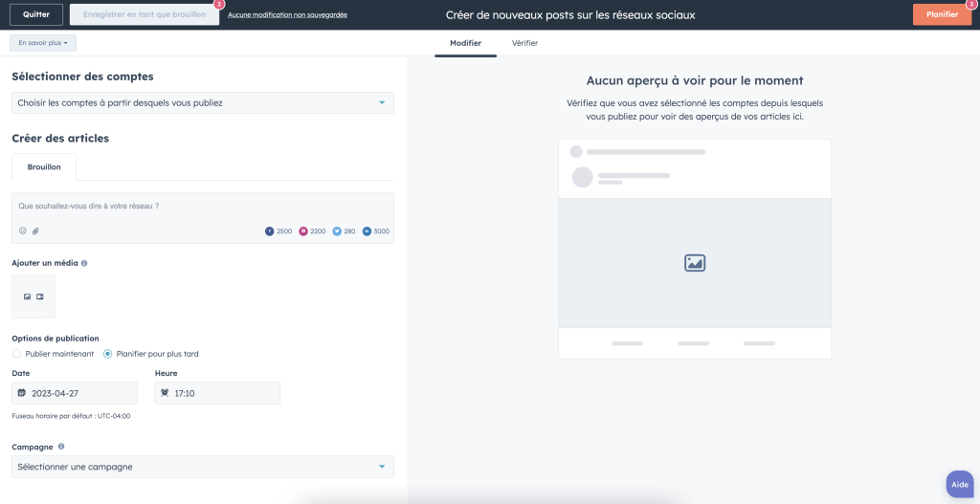Image resolution: width=980 pixels, height=504 pixels.
Task: Click the Facebook 2500 character counter icon
Action: point(269,231)
